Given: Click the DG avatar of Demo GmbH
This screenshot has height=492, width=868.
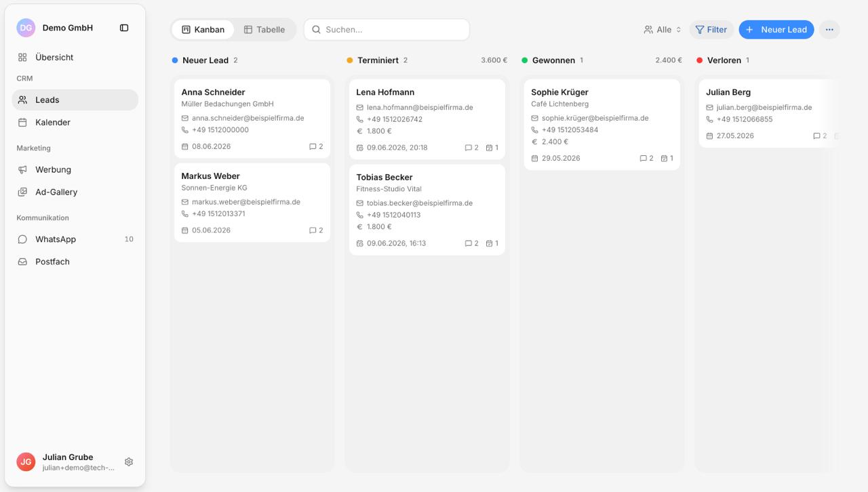Looking at the screenshot, I should 26,28.
